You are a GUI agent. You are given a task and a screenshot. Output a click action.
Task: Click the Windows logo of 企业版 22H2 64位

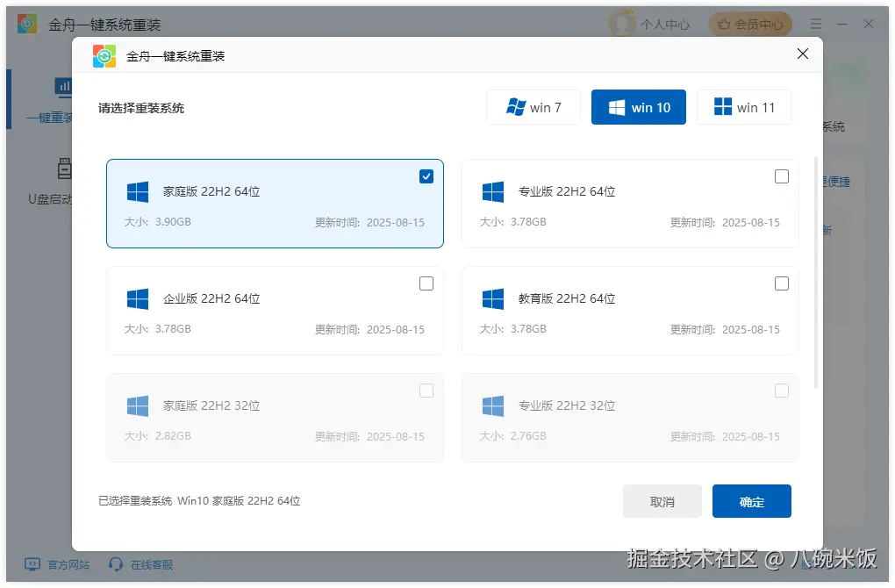pos(138,299)
